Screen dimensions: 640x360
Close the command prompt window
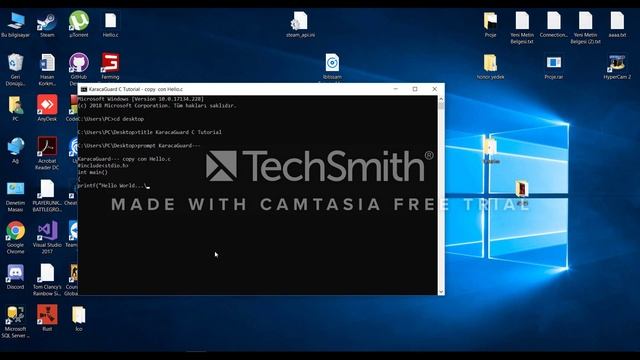click(x=435, y=89)
